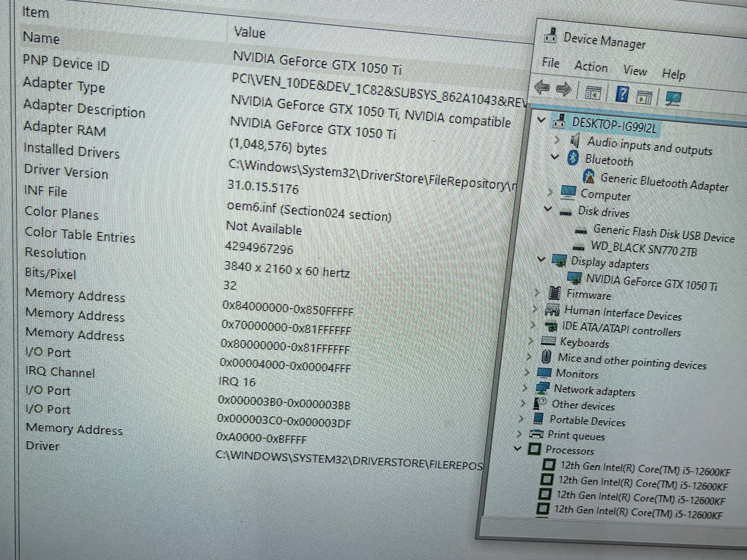Open the Action menu

coord(591,67)
